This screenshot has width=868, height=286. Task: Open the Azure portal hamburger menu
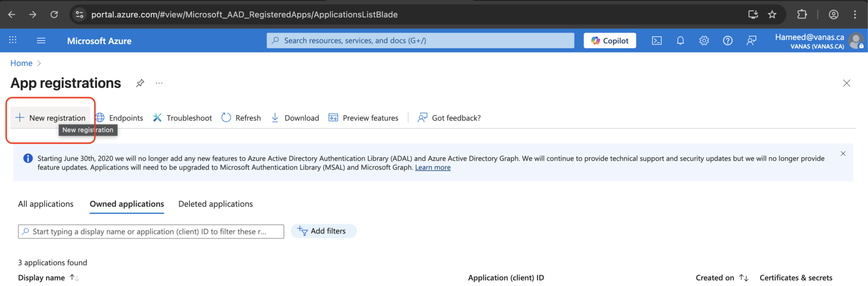(x=41, y=40)
